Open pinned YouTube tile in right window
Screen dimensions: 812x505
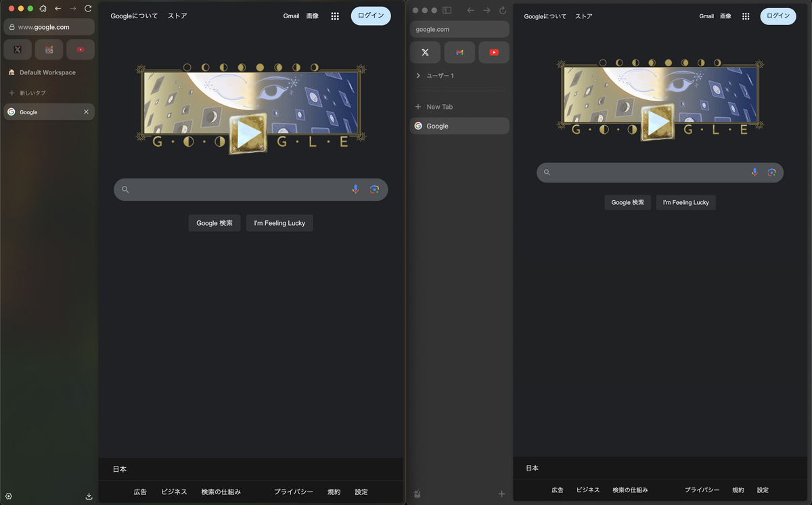pos(494,52)
